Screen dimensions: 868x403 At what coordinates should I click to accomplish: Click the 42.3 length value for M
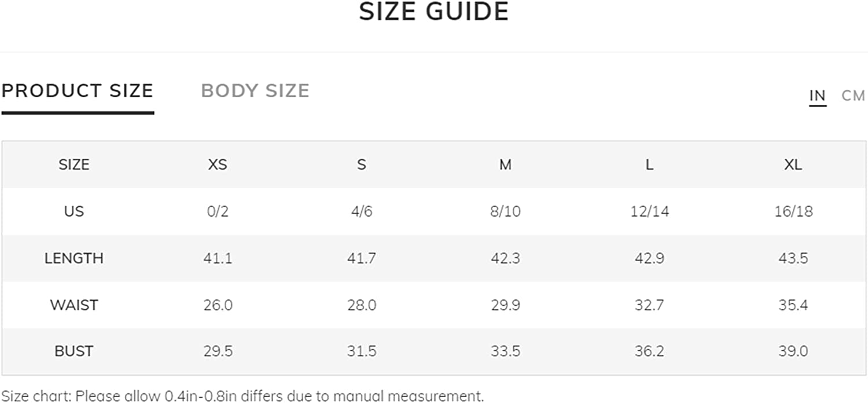click(x=505, y=258)
